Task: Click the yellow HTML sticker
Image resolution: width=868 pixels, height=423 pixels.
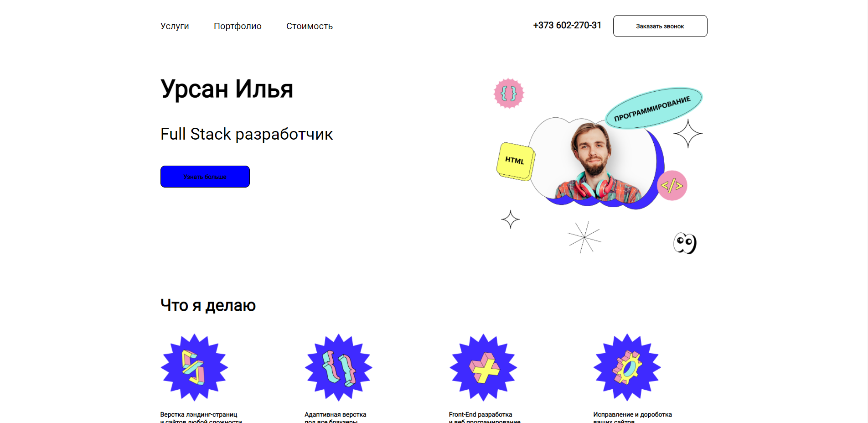Action: (515, 161)
